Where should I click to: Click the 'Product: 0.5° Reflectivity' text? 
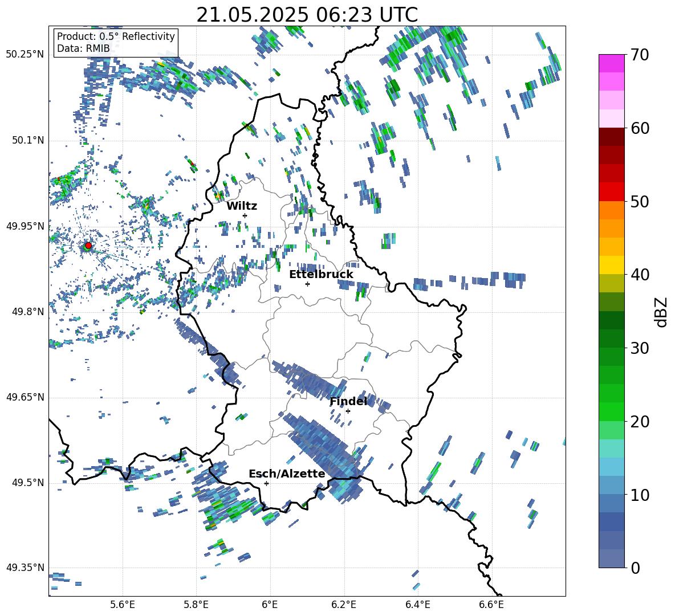[x=116, y=36]
